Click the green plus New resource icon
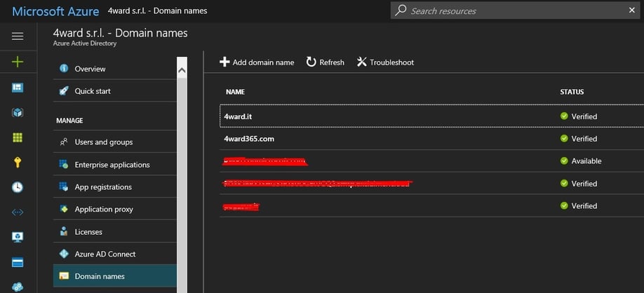Screen dimensions: 644x293 (x=18, y=62)
